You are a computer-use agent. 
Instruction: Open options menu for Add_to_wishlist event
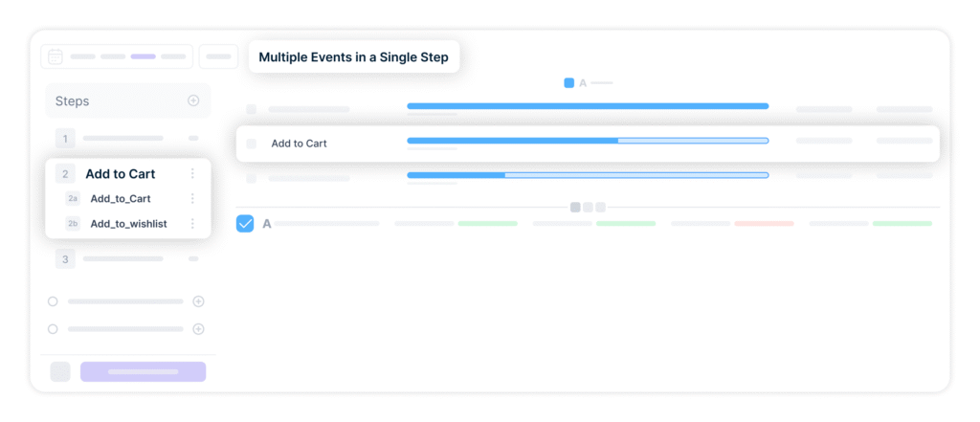(x=192, y=224)
